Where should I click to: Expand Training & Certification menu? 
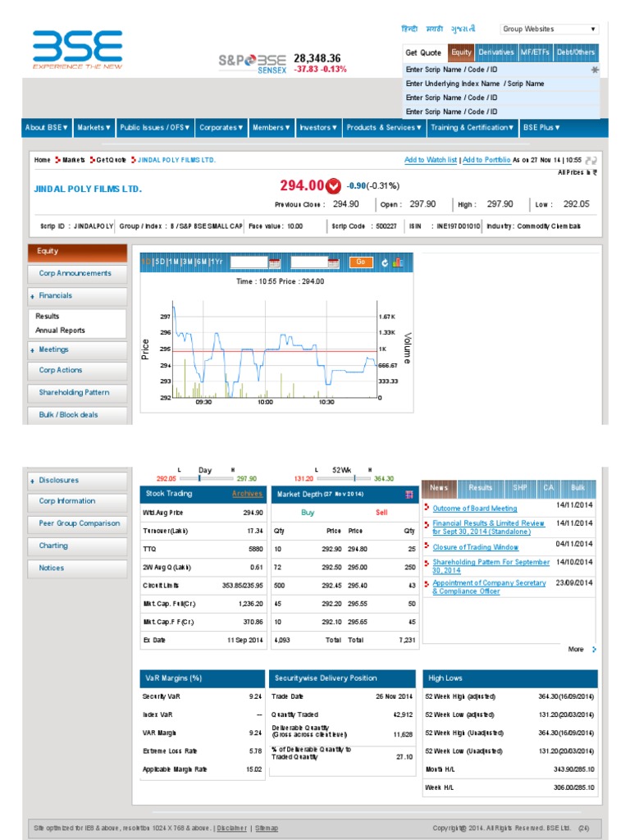click(472, 127)
